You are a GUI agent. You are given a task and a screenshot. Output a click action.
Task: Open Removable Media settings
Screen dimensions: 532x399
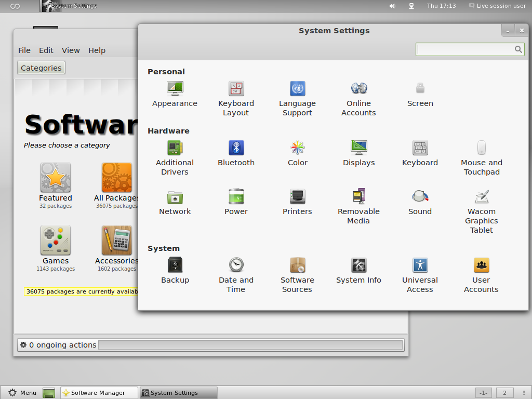point(358,207)
